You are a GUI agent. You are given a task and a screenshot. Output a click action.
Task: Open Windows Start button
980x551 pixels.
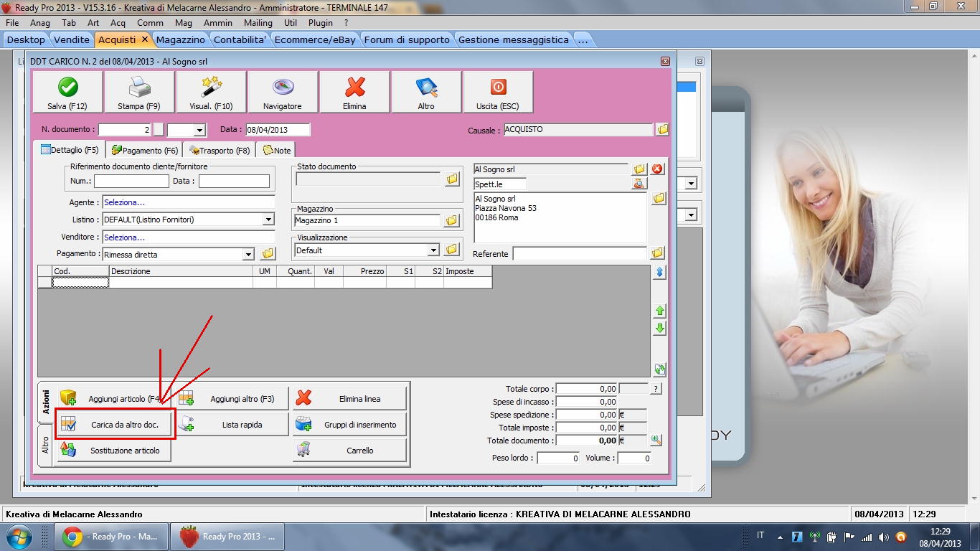coord(19,537)
